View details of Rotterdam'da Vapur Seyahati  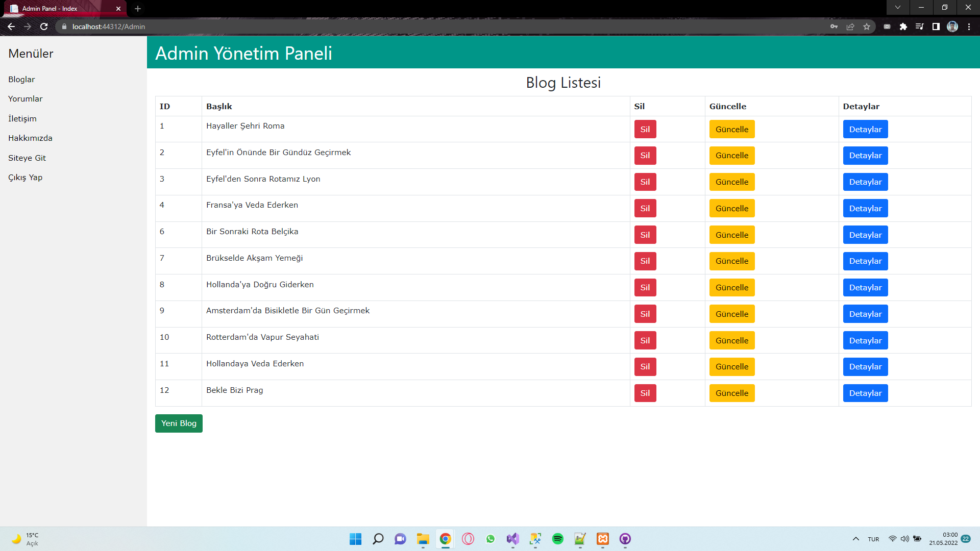point(865,340)
